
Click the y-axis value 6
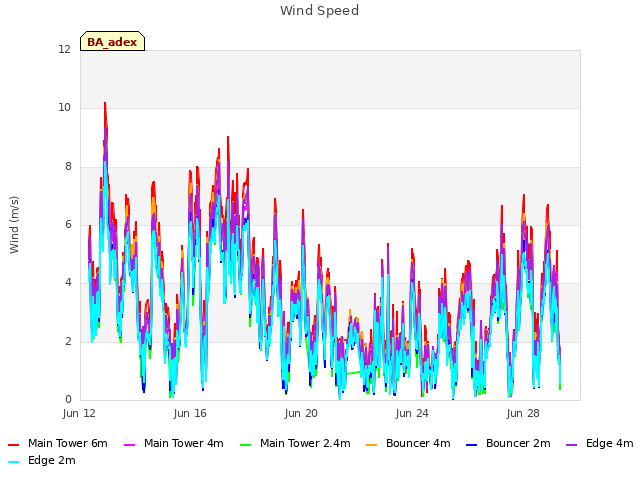click(x=68, y=224)
